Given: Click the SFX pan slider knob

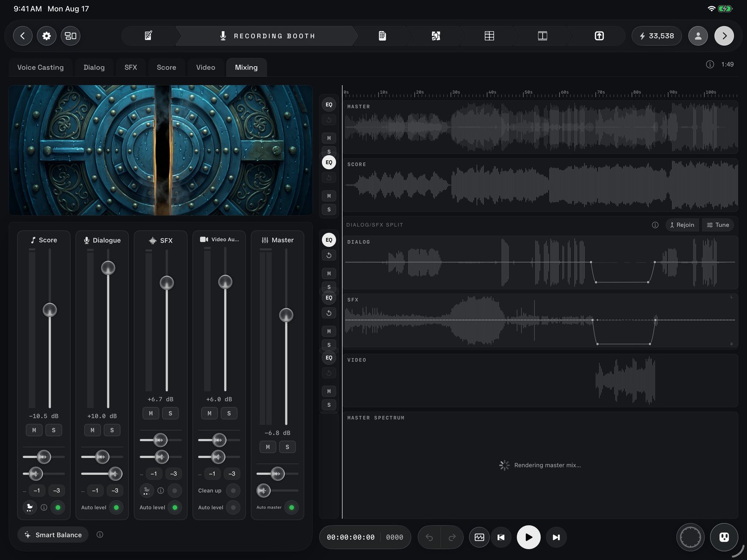Looking at the screenshot, I should (160, 440).
